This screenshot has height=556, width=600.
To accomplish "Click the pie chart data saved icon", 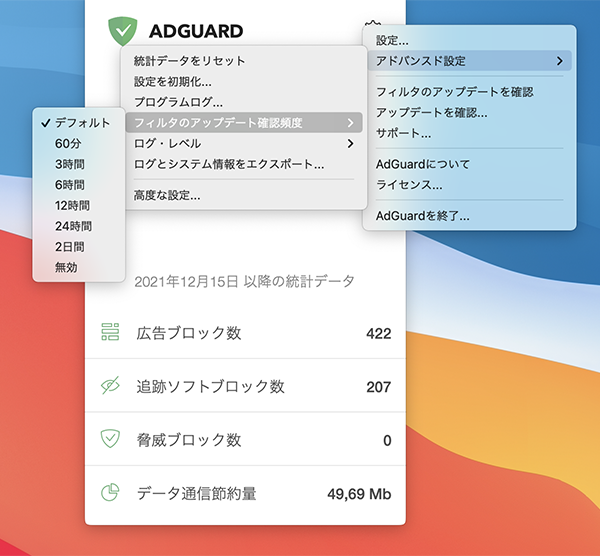I will (110, 492).
